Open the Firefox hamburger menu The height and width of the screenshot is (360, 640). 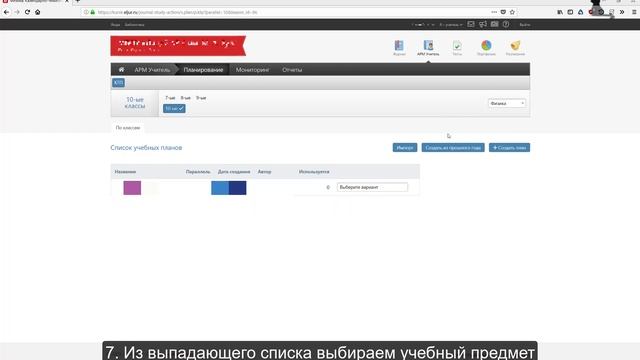[x=634, y=12]
